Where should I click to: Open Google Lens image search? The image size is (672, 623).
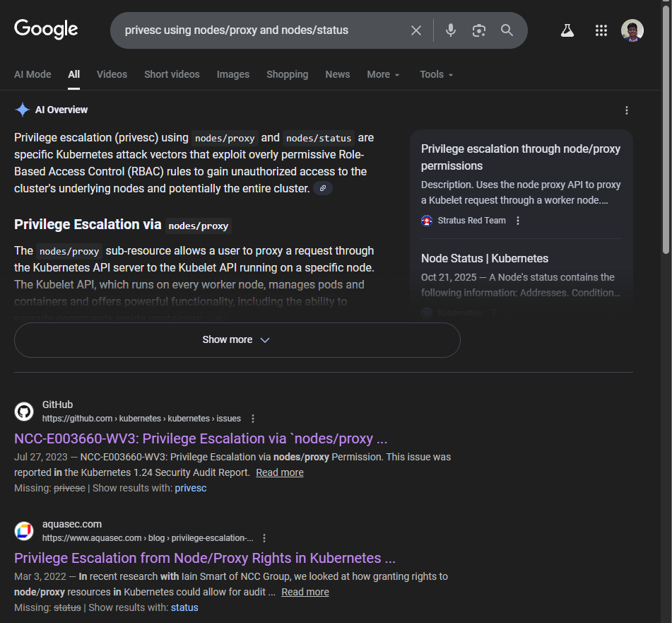coord(479,30)
